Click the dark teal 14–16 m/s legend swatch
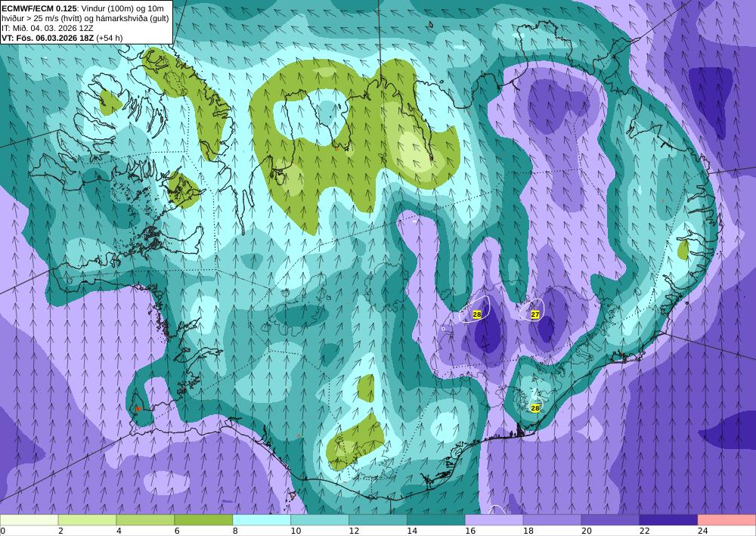The width and height of the screenshot is (756, 536). tap(436, 519)
